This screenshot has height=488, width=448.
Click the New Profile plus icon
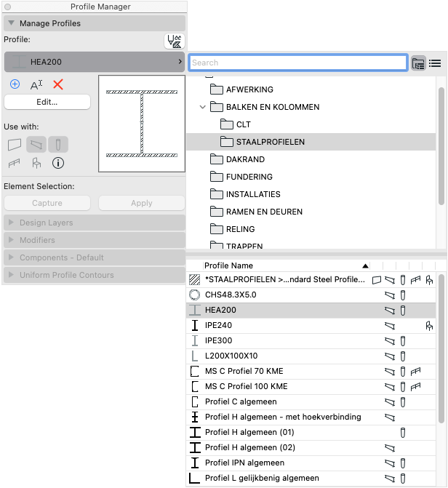(x=15, y=84)
